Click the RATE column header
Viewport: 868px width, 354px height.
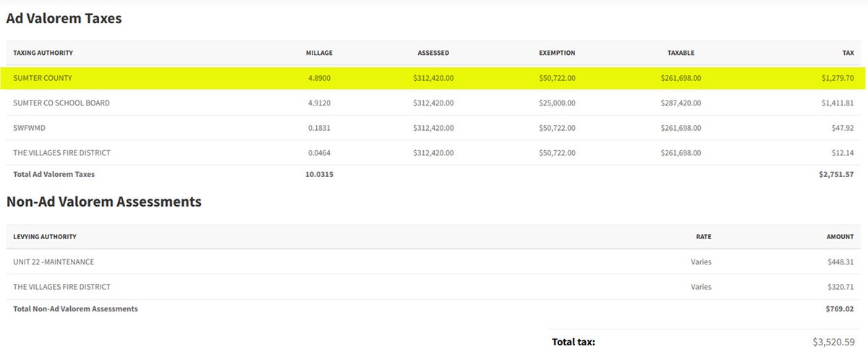click(702, 237)
